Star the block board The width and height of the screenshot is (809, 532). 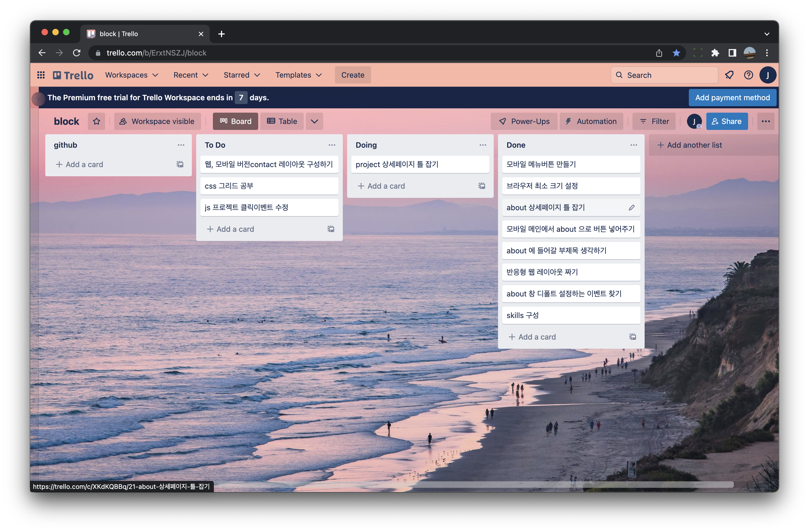96,121
